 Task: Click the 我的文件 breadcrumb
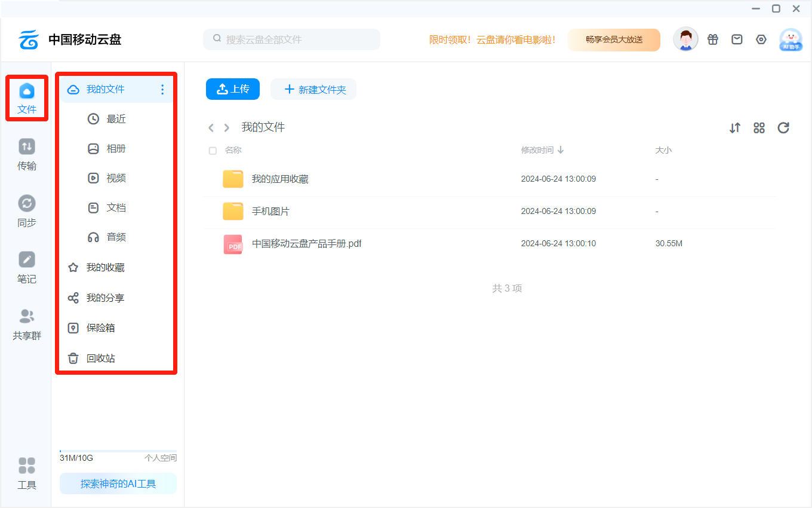point(263,127)
